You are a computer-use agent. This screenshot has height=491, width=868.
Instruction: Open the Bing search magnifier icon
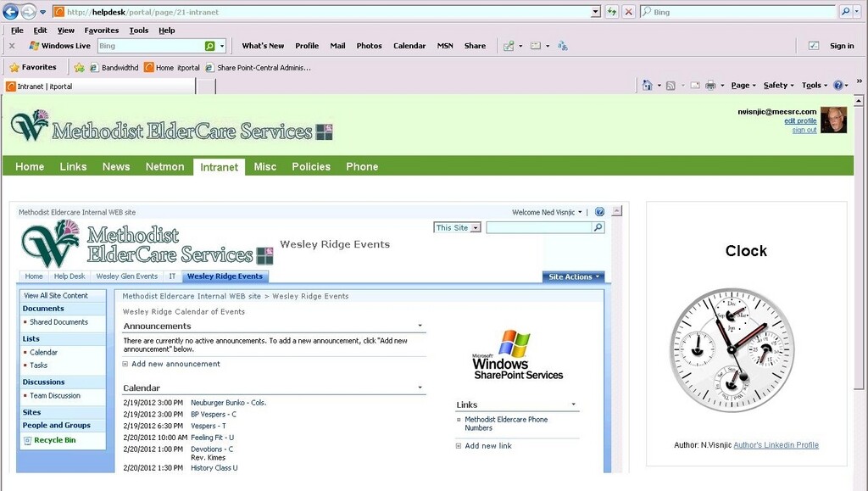(846, 12)
